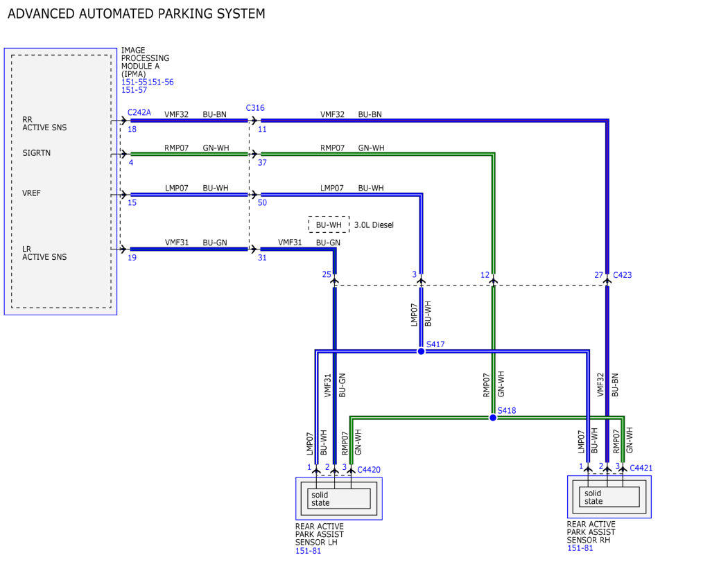Click the ADVANCED AUTOMATED PARKING SYSTEM title

137,14
